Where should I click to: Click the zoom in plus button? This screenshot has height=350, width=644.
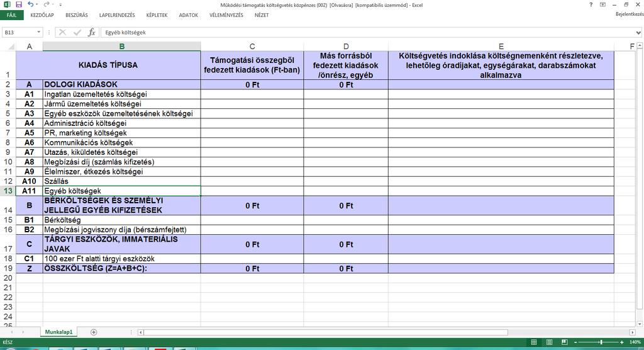point(622,342)
